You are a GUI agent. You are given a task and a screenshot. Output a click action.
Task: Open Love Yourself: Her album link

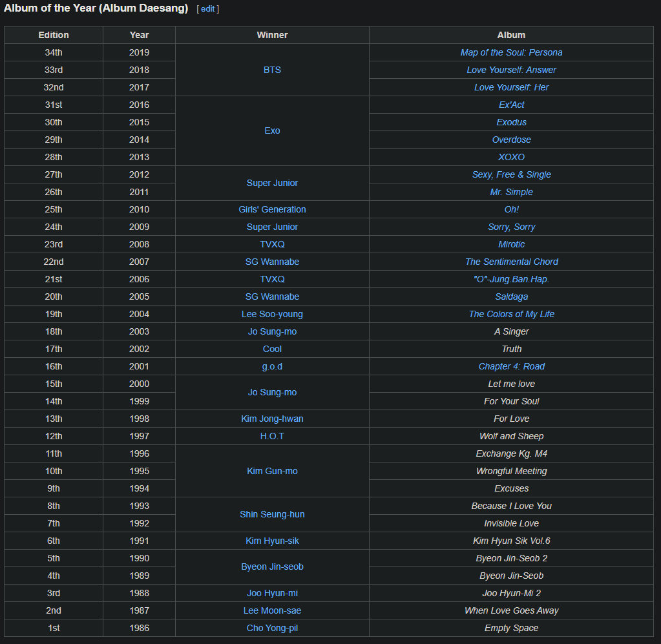point(511,87)
